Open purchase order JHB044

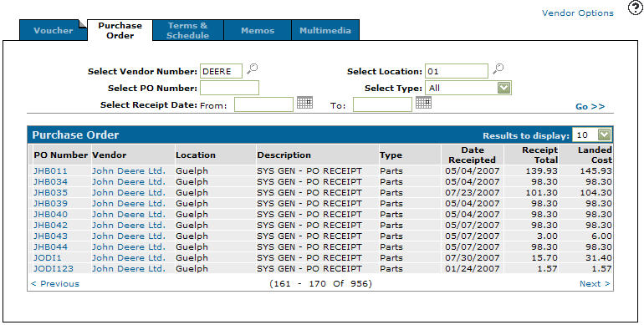click(50, 246)
